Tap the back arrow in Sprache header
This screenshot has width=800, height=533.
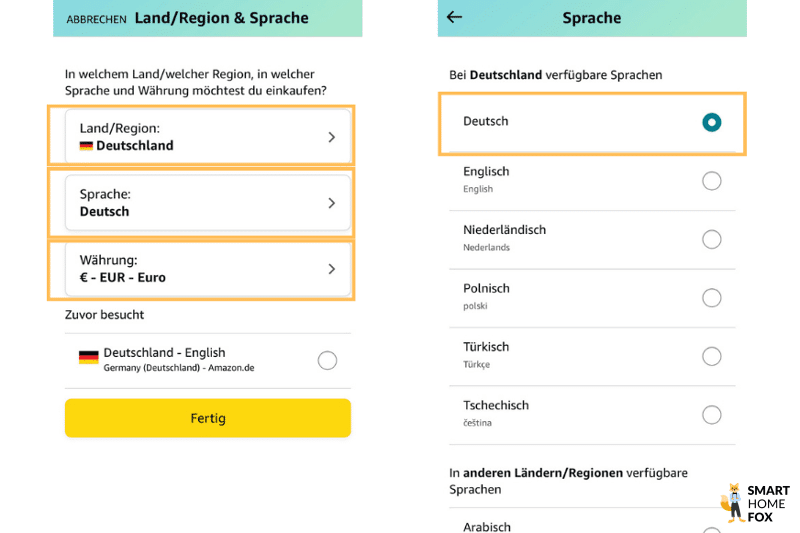pyautogui.click(x=455, y=17)
